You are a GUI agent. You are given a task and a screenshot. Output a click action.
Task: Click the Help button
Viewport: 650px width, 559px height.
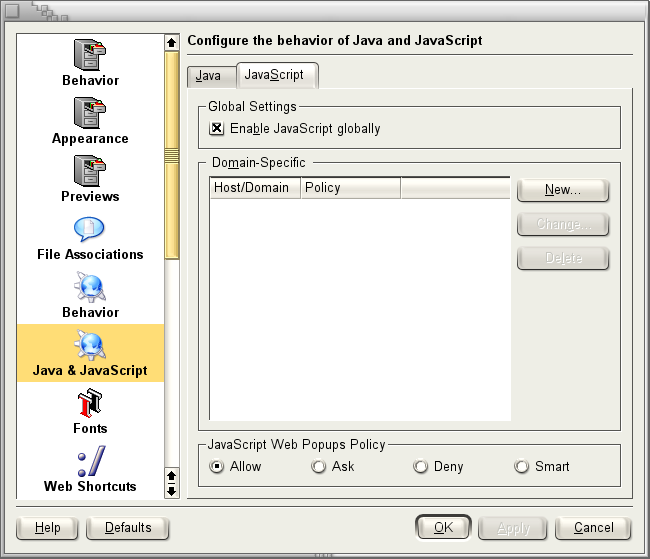pyautogui.click(x=47, y=528)
